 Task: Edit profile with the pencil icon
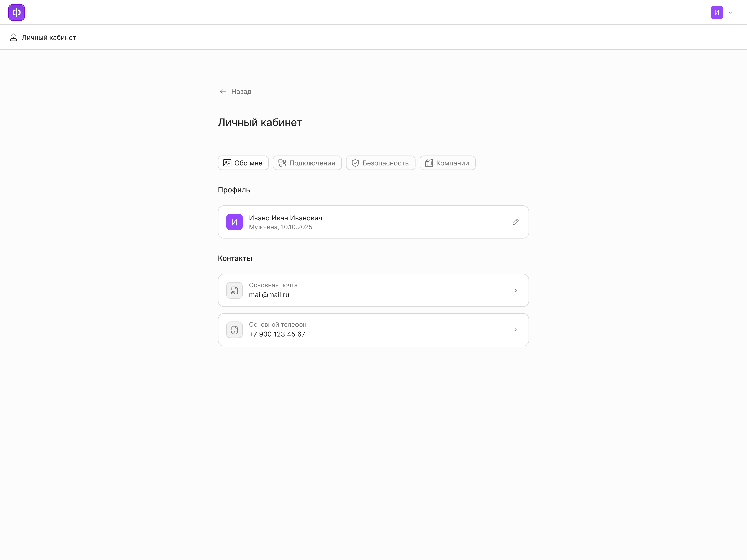(x=515, y=222)
